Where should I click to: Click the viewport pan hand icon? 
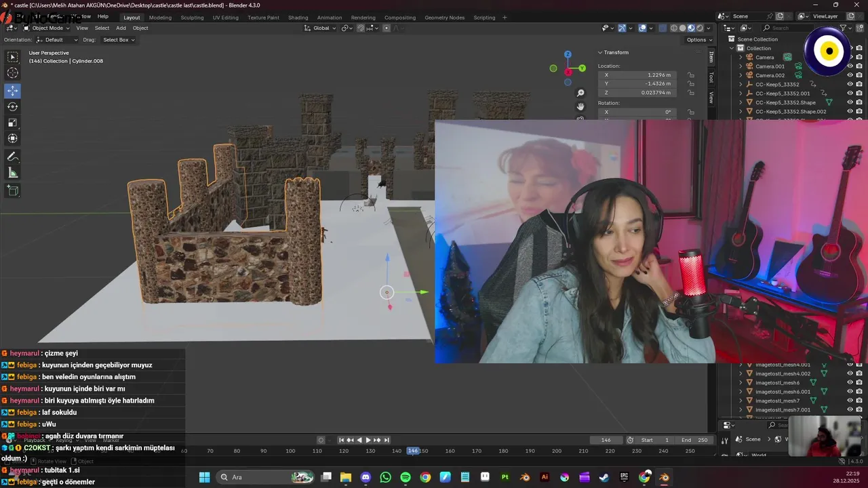[x=580, y=106]
